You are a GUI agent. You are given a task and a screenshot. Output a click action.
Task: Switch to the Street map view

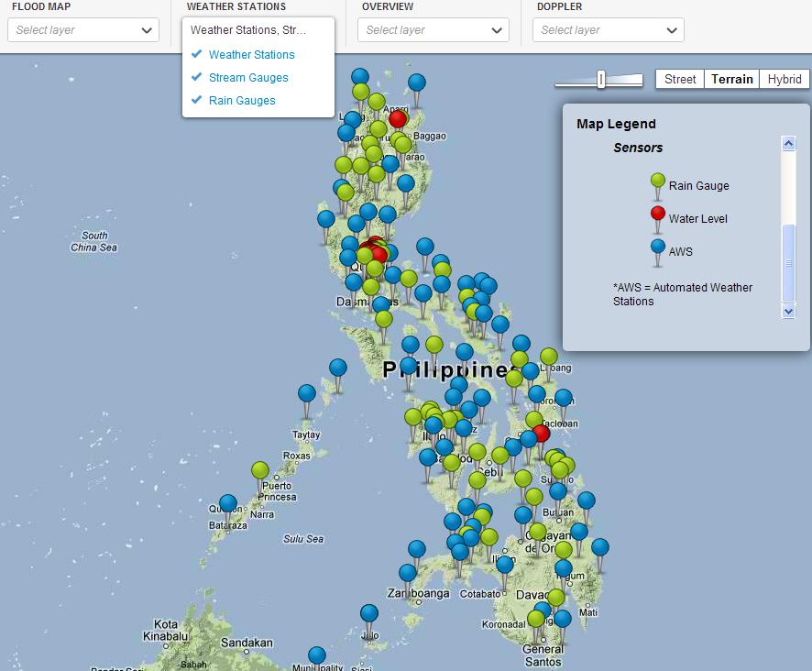(679, 79)
